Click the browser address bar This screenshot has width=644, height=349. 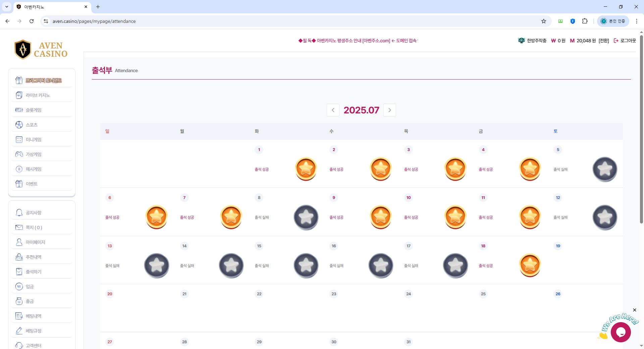click(x=268, y=21)
